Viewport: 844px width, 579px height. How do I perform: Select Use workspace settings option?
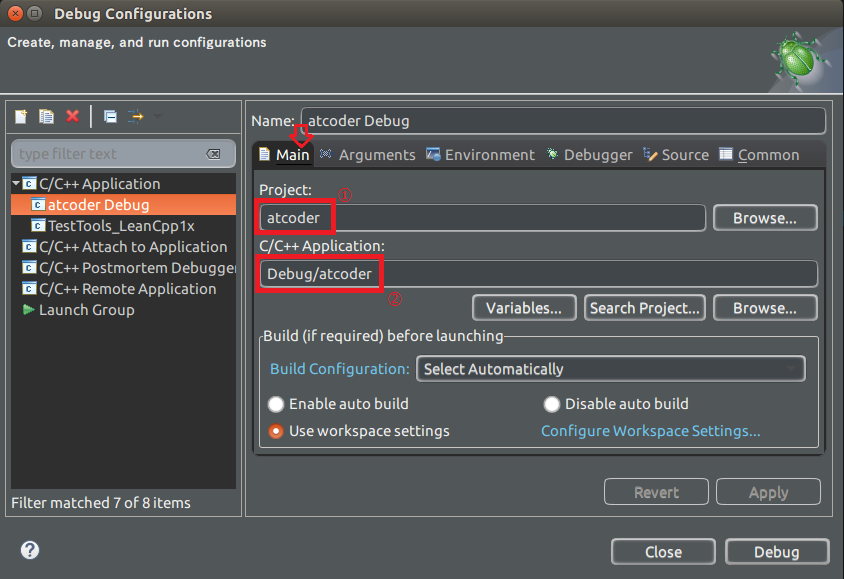tap(275, 432)
